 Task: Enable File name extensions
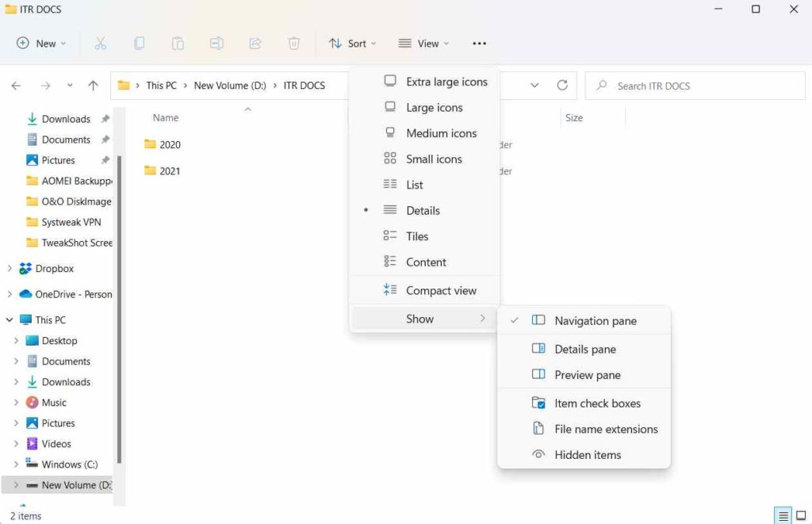[584, 429]
